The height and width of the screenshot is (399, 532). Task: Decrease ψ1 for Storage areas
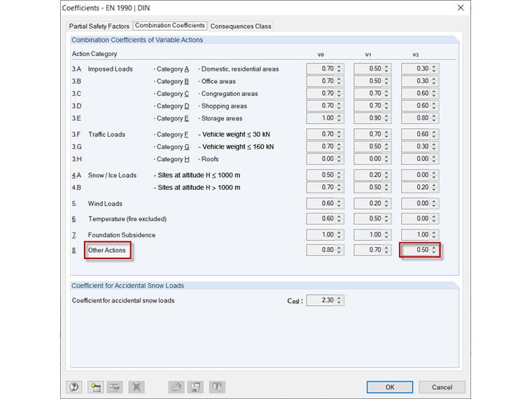click(386, 120)
